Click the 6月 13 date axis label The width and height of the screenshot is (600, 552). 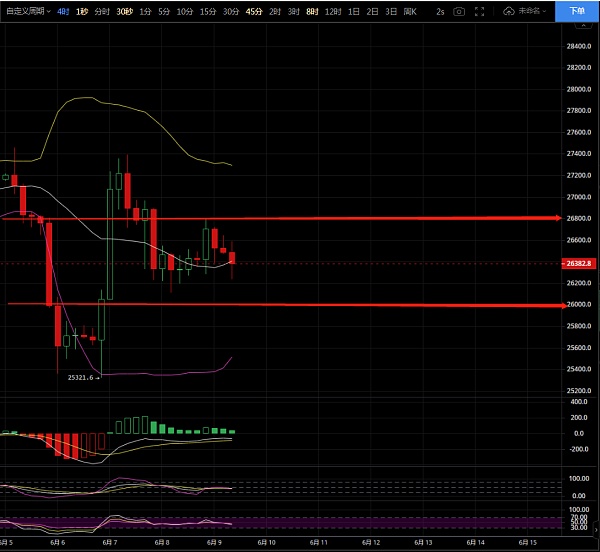pos(423,542)
